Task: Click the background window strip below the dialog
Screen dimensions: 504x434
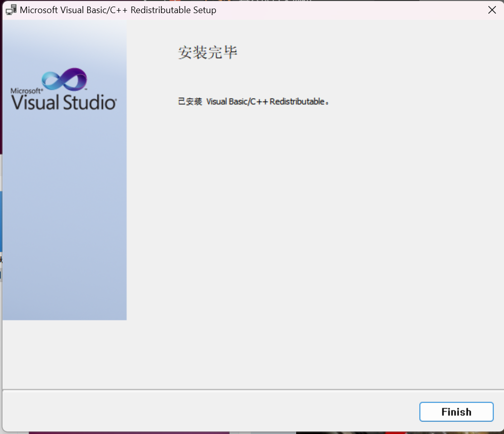Action: click(151, 432)
